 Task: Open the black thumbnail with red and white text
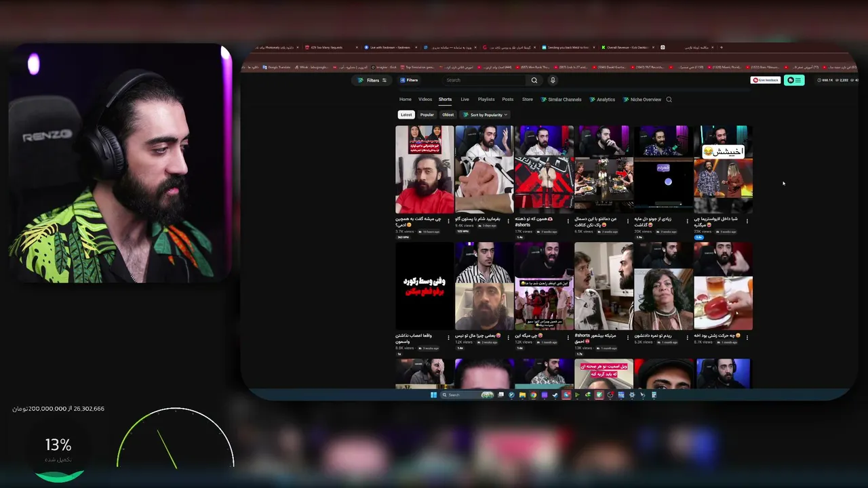(x=425, y=286)
